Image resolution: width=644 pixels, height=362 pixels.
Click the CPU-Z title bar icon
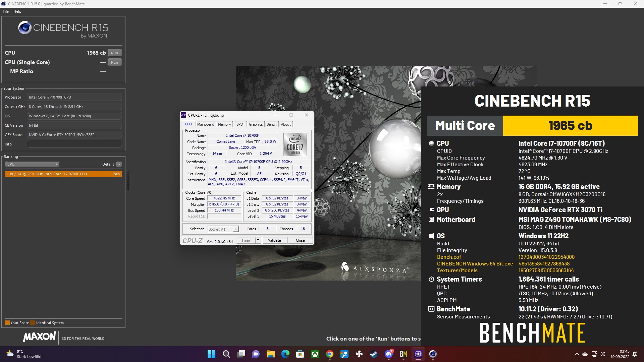point(183,115)
